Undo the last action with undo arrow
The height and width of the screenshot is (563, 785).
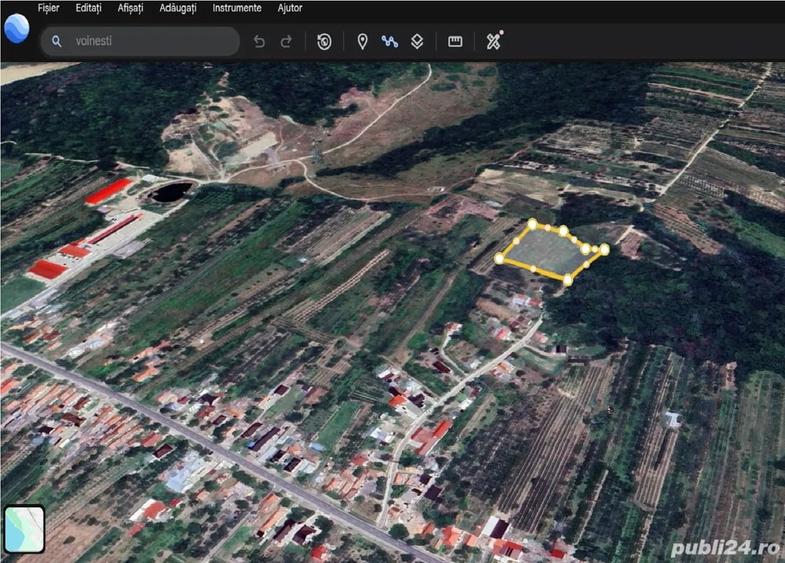click(x=259, y=41)
